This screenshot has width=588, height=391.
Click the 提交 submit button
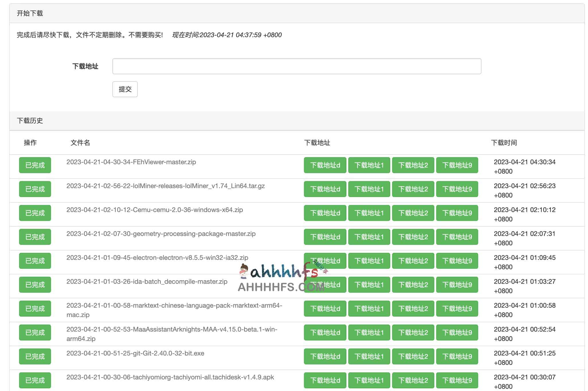pos(125,89)
